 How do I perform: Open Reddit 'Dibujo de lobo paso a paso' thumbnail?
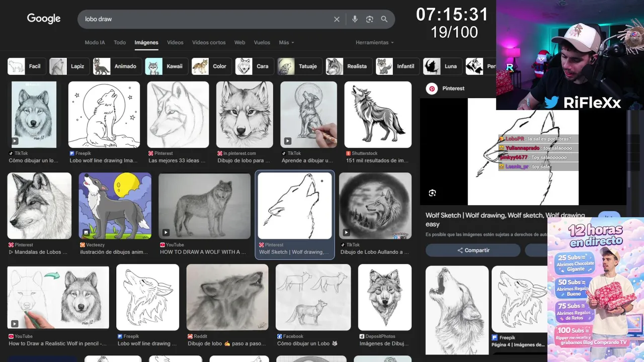coord(227,297)
